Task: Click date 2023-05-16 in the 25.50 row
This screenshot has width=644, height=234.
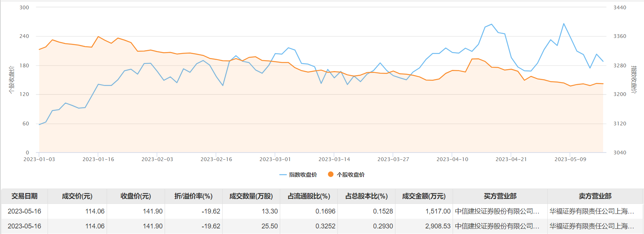Action: (25, 226)
